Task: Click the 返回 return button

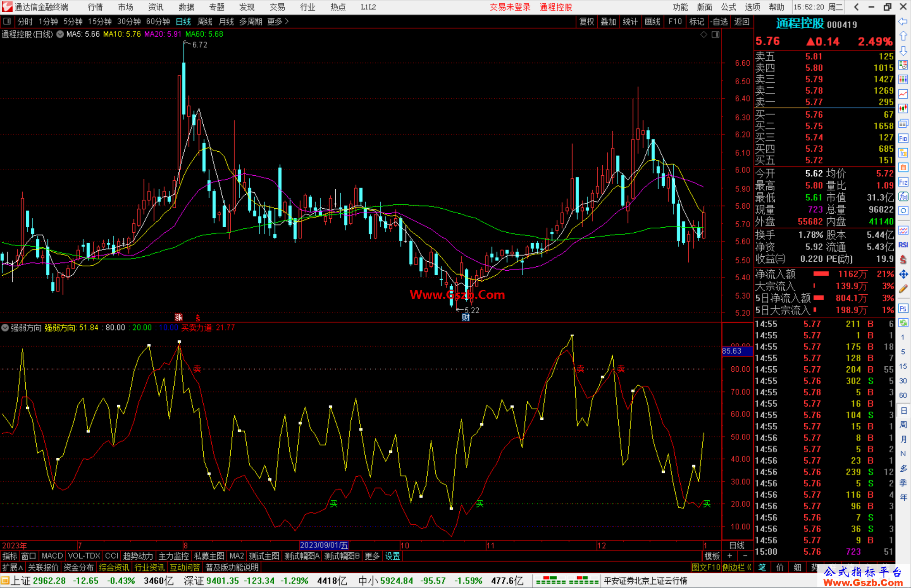Action: [x=742, y=21]
